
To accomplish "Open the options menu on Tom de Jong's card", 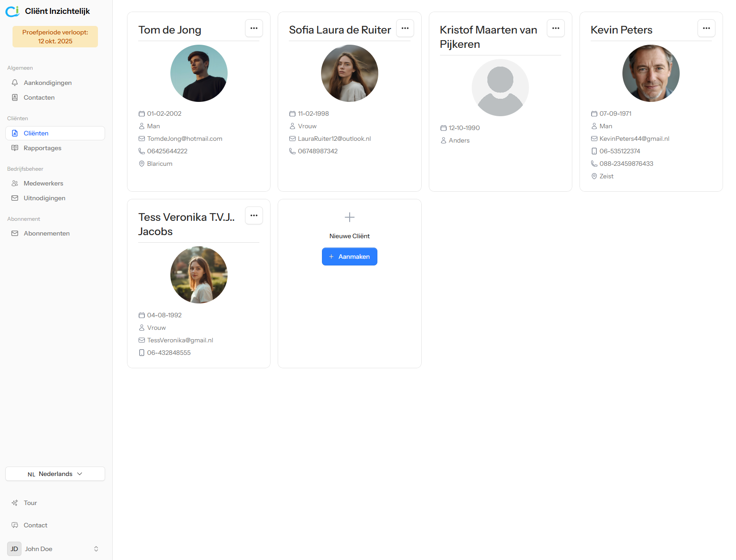I will point(254,28).
